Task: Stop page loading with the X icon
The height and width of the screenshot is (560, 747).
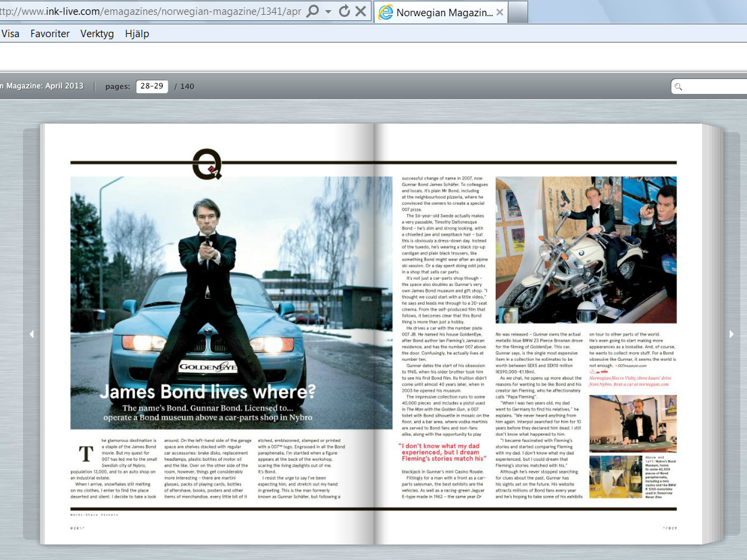Action: coord(359,12)
